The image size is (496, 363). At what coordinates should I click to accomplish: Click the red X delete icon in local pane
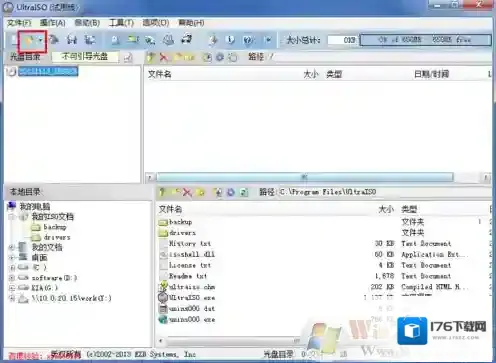pyautogui.click(x=187, y=192)
